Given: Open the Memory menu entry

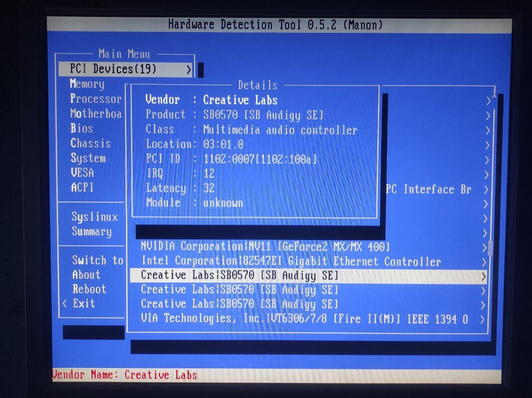Looking at the screenshot, I should click(87, 84).
